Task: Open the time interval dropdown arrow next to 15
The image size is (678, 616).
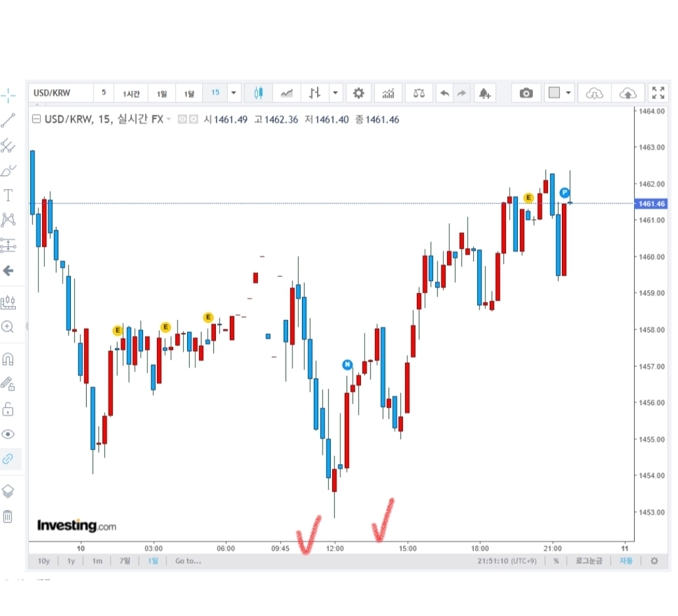Action: coord(234,93)
